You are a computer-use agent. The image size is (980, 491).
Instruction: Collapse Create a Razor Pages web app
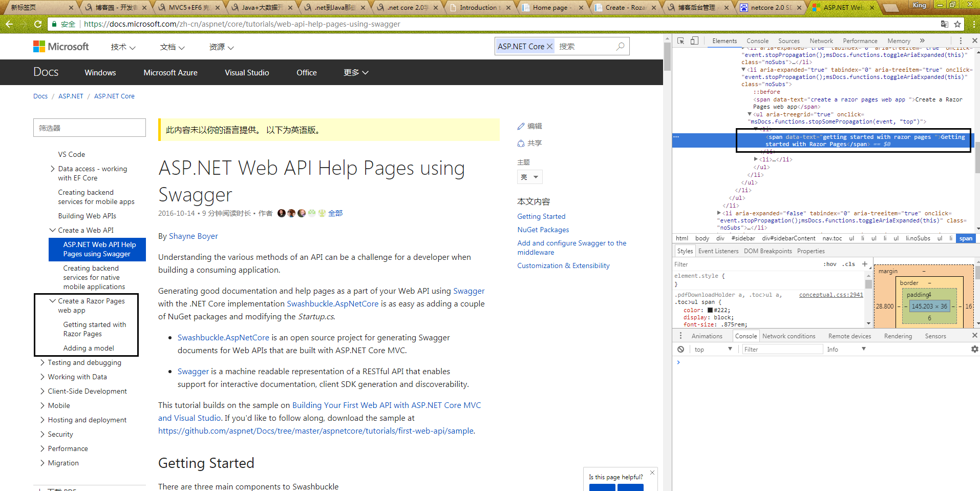pos(52,301)
